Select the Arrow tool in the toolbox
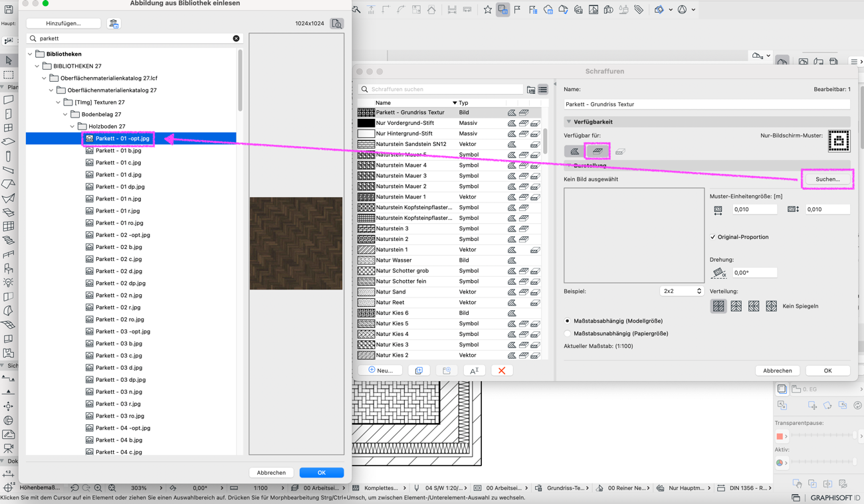Screen dimensions: 864x504 (x=9, y=60)
